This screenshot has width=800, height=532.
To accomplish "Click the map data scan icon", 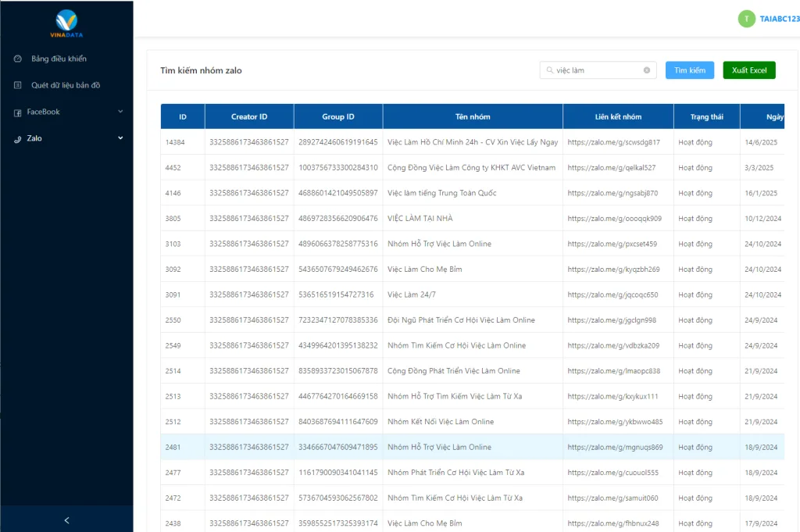I will [18, 85].
